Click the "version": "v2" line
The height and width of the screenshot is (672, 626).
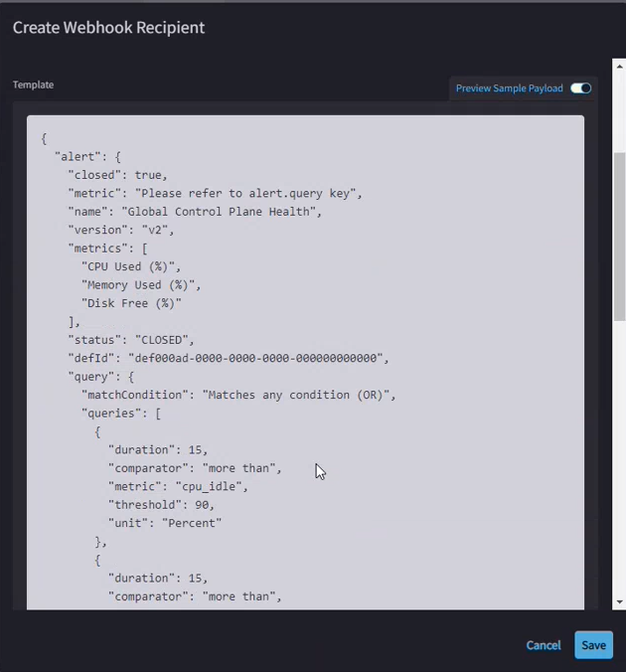pos(121,231)
